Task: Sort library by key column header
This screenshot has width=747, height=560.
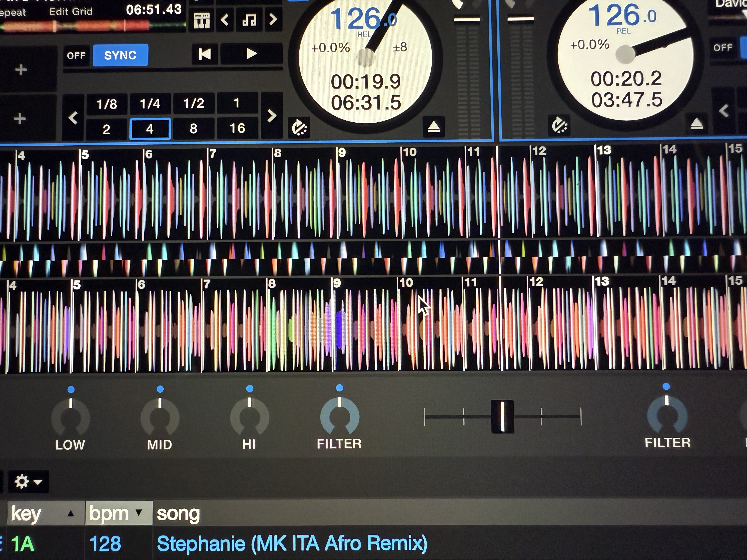Action: click(x=46, y=513)
